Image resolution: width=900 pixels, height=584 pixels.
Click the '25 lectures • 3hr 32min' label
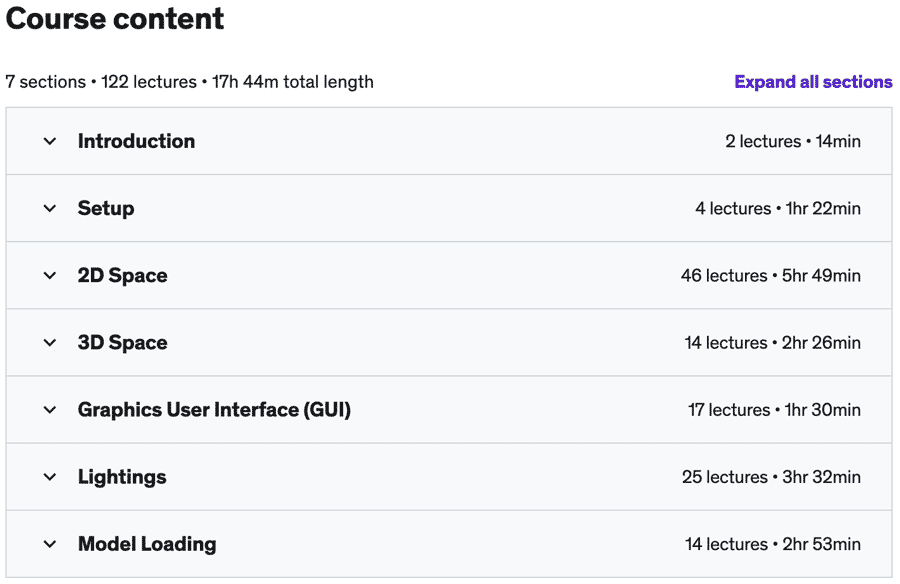(x=771, y=477)
